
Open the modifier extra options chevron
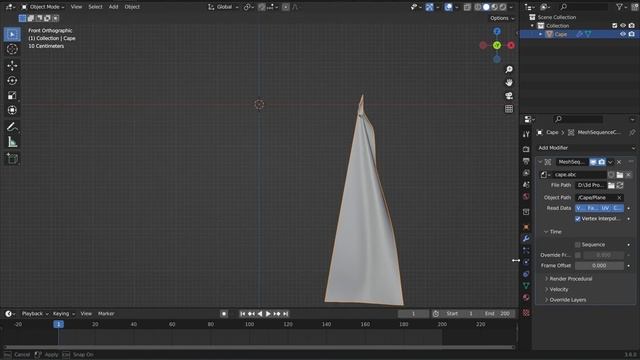610,162
